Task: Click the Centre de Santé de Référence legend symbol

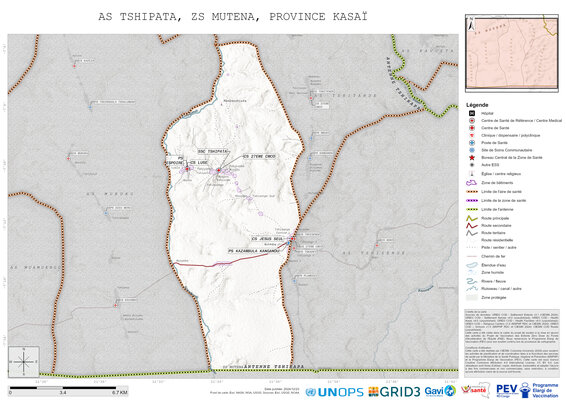Action: [x=471, y=121]
